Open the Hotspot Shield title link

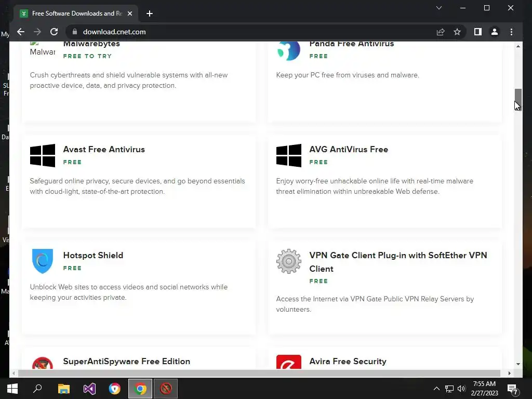[x=93, y=255]
